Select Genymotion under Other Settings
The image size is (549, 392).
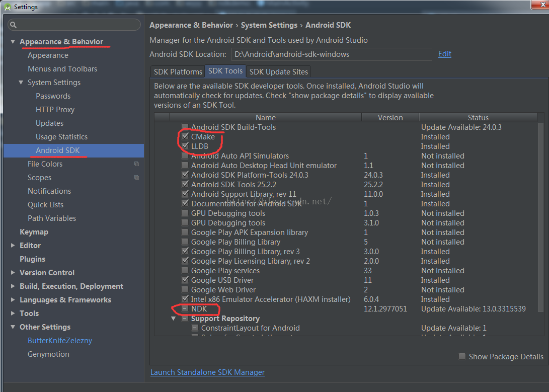48,354
